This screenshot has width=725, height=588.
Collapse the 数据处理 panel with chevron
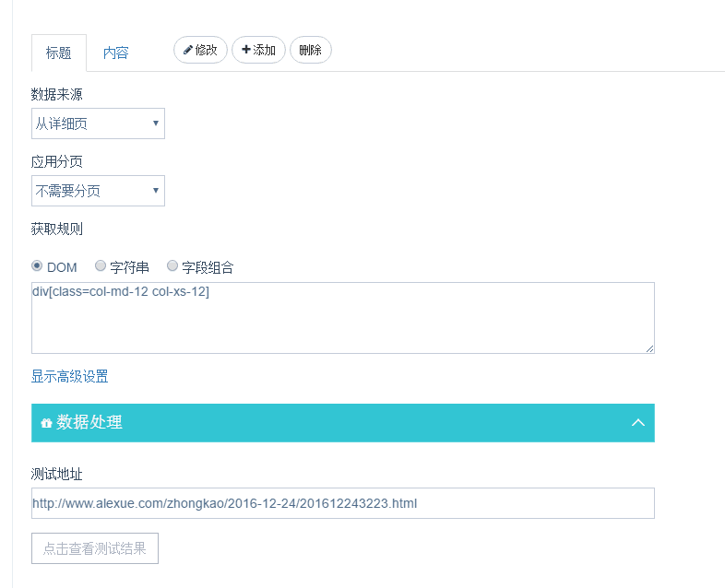[x=638, y=422]
